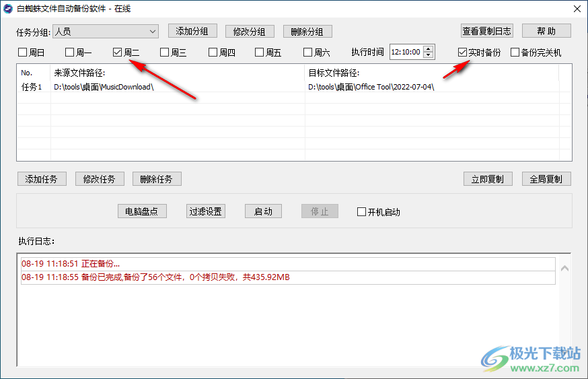Click the 全局复制 button

coord(546,179)
